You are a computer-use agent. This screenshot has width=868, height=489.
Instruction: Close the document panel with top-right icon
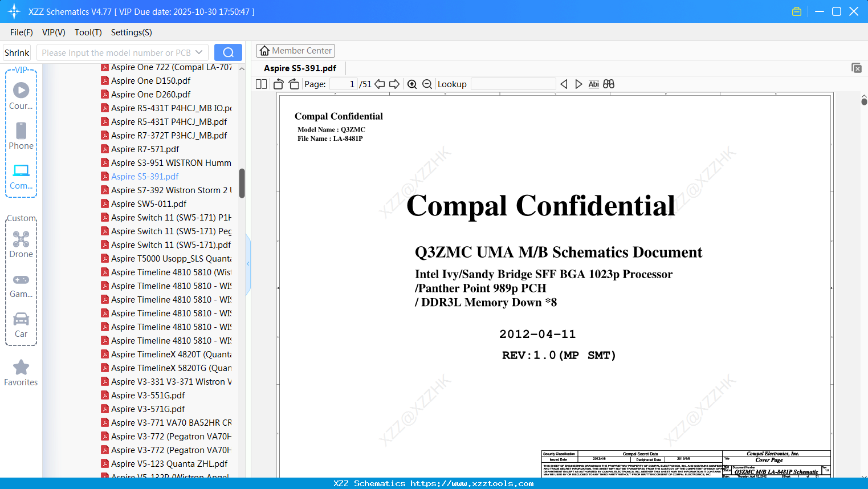point(857,68)
